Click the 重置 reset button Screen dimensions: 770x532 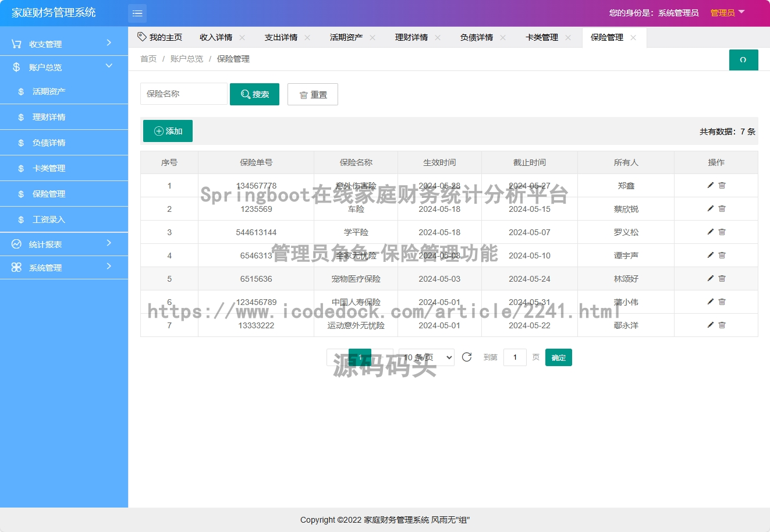tap(313, 94)
